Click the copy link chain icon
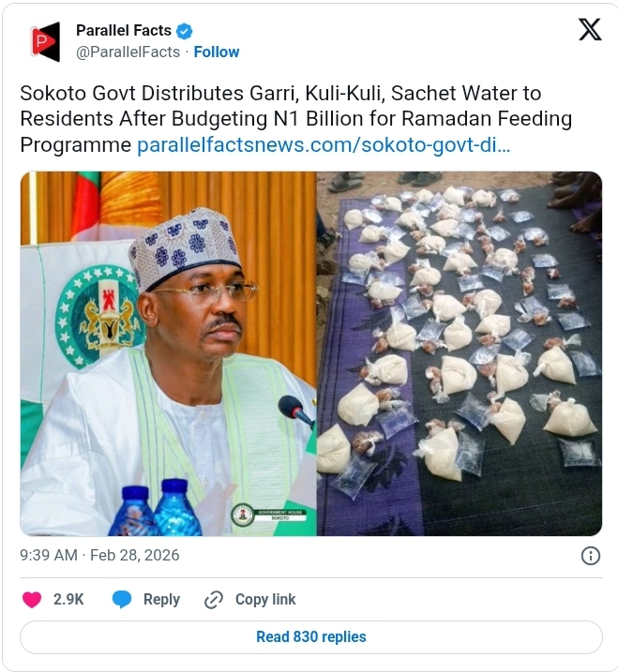Image resolution: width=618 pixels, height=672 pixels. pyautogui.click(x=214, y=600)
